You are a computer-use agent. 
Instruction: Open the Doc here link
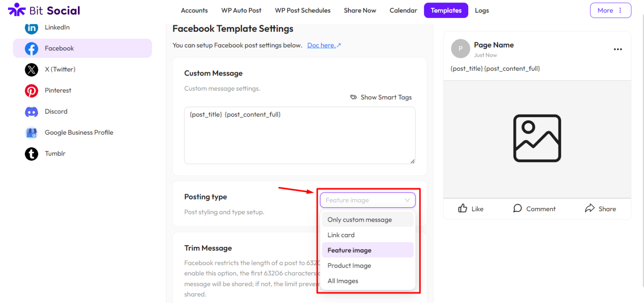(x=324, y=45)
